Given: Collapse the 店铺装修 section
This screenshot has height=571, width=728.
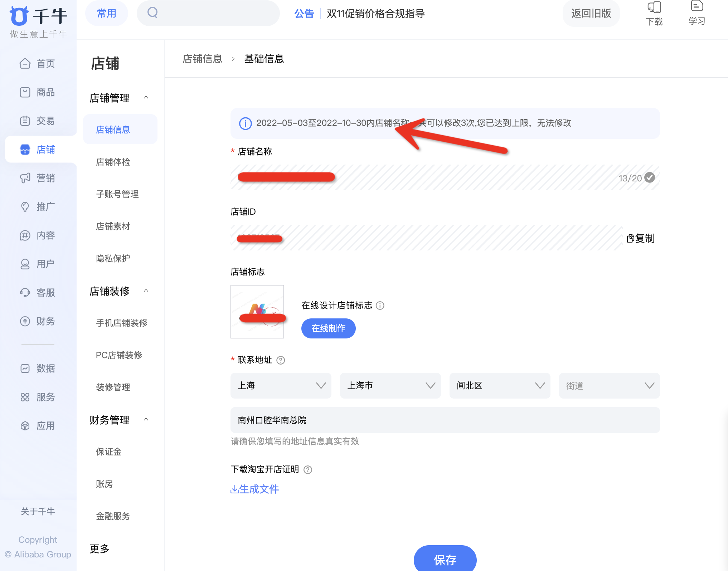Looking at the screenshot, I should (x=146, y=291).
